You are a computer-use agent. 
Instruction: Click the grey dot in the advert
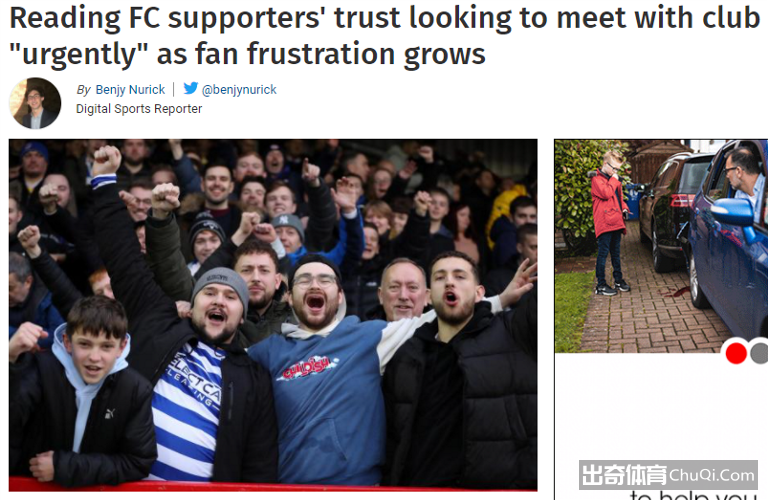(760, 353)
